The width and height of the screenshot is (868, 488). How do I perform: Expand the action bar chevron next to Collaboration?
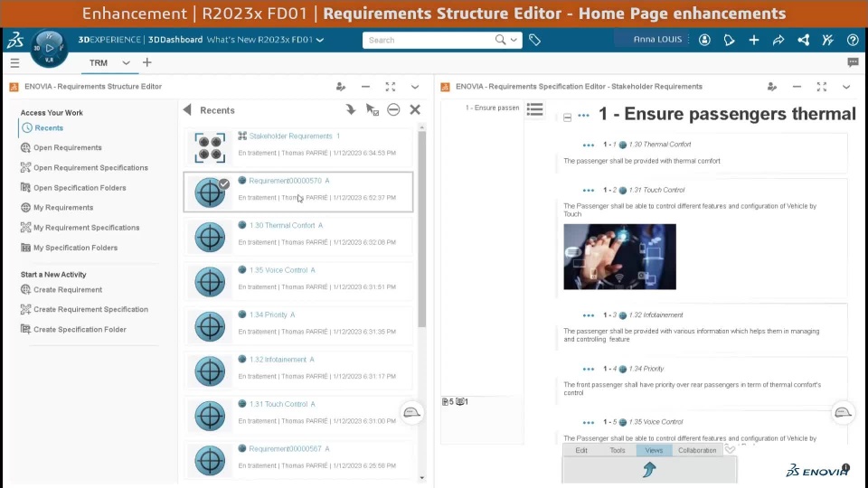pyautogui.click(x=731, y=449)
